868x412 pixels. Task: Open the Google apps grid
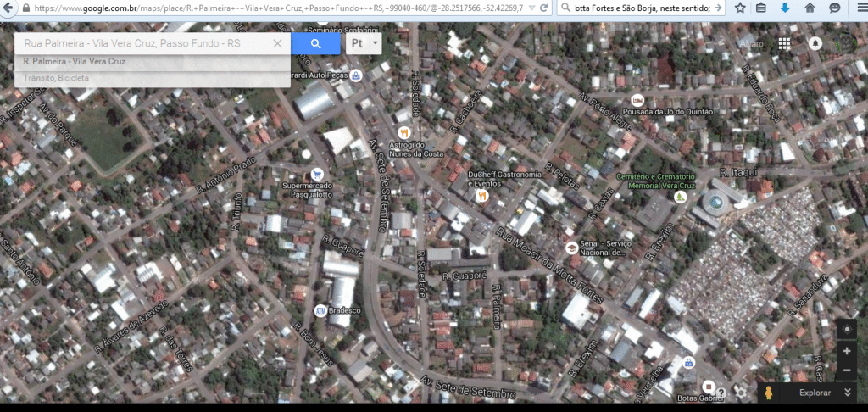point(785,43)
